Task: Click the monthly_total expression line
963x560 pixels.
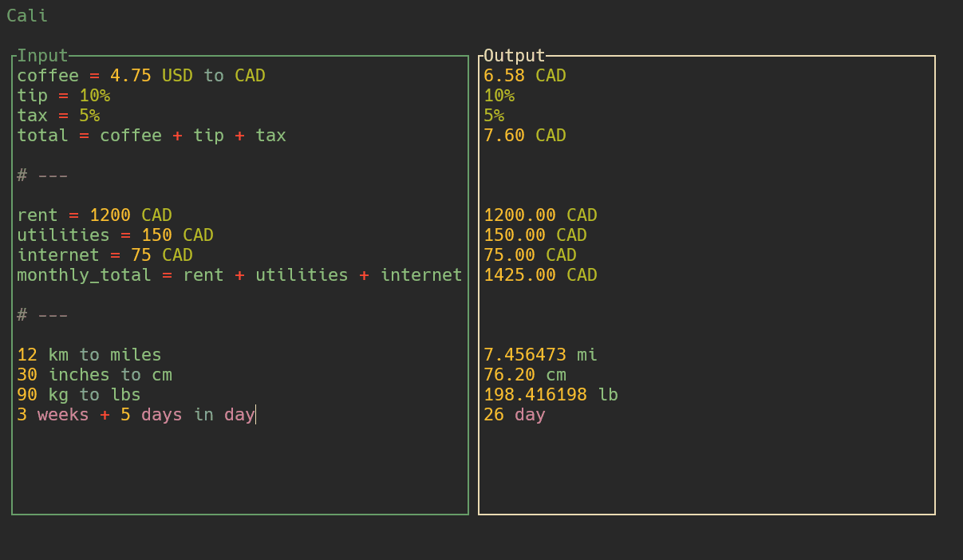Action: (x=239, y=275)
